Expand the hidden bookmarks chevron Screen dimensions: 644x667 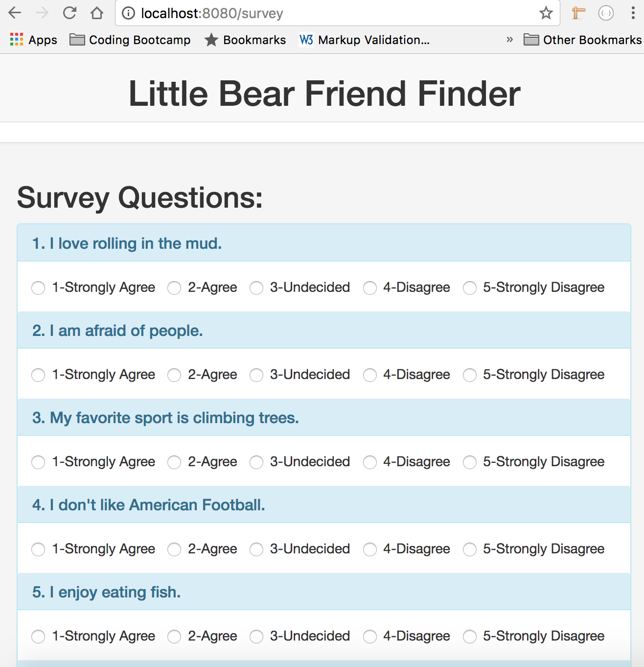coord(509,40)
